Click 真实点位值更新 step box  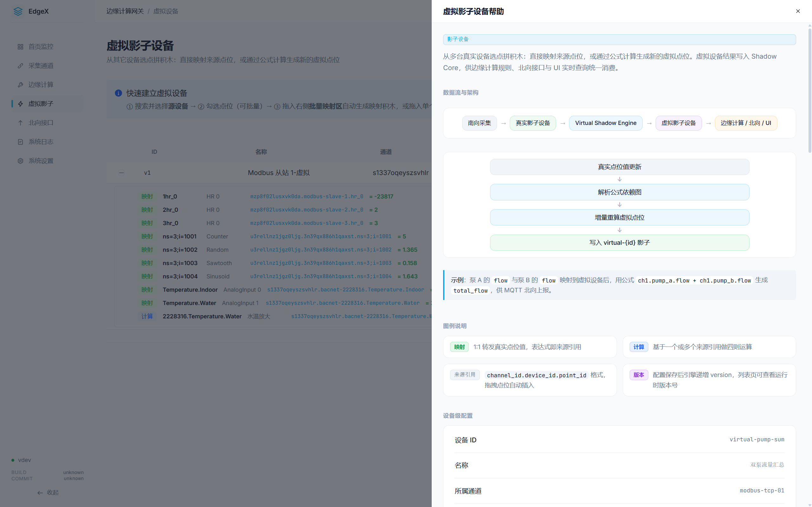point(619,167)
